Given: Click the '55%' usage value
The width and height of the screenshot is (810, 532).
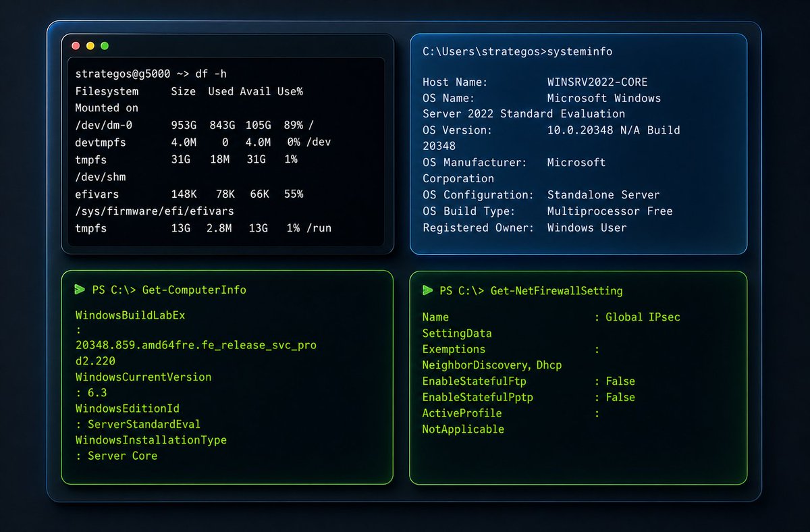Looking at the screenshot, I should tap(294, 194).
